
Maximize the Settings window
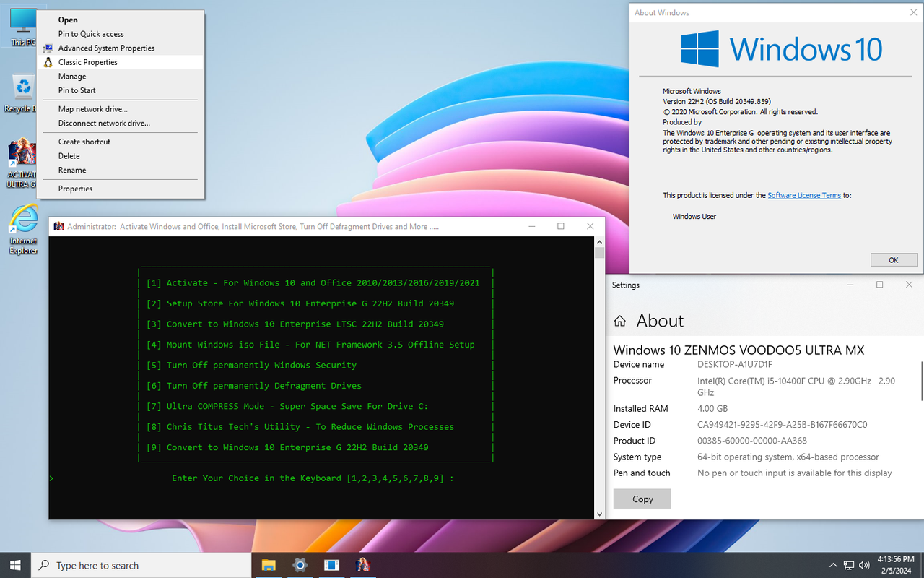[879, 285]
